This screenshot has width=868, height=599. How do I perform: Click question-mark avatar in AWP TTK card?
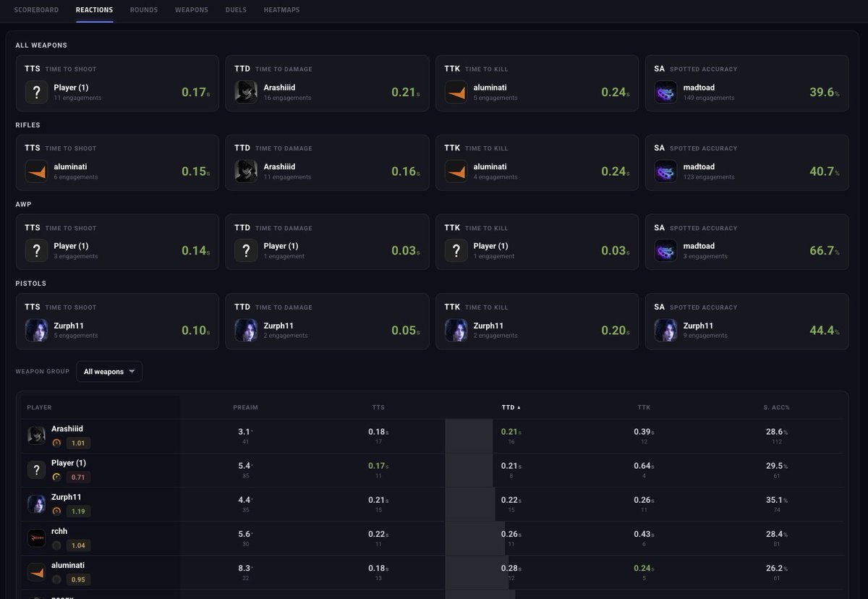[456, 250]
